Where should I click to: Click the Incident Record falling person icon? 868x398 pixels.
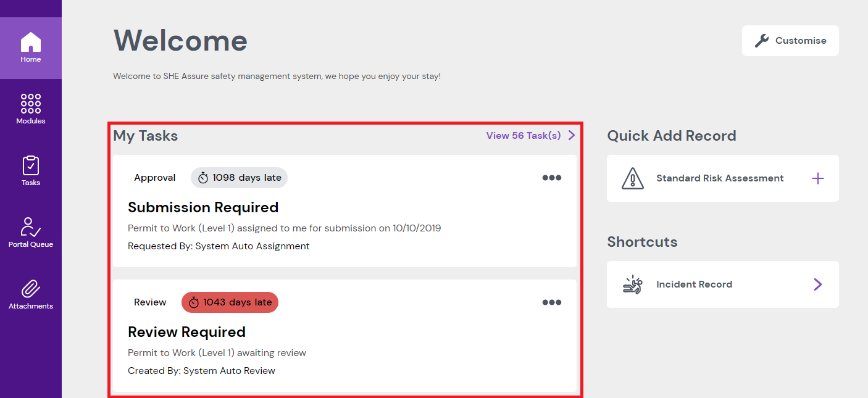(x=633, y=284)
